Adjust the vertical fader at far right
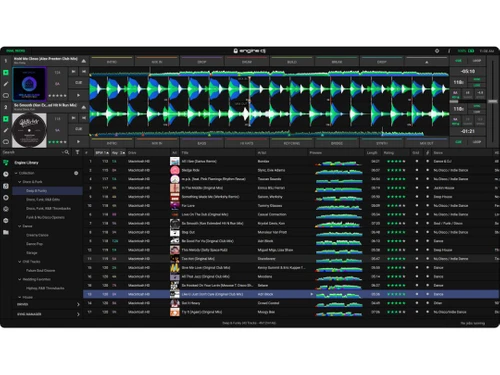This screenshot has height=375, width=500. [493, 101]
